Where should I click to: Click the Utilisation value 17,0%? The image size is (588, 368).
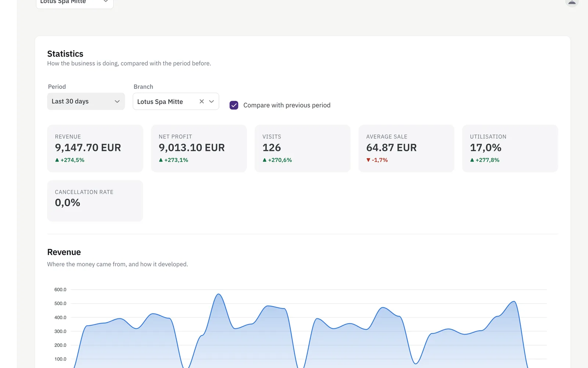point(485,148)
